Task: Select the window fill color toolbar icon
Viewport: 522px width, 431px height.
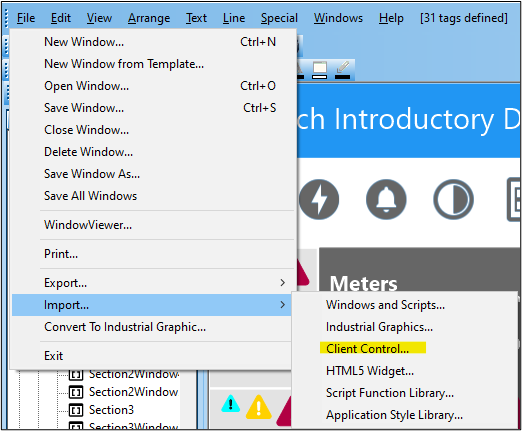Action: [x=319, y=70]
